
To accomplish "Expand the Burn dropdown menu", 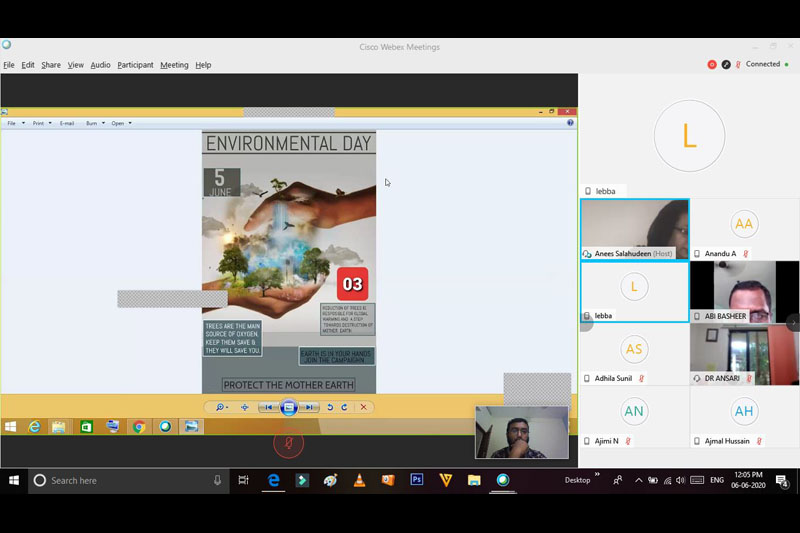I will coord(94,123).
